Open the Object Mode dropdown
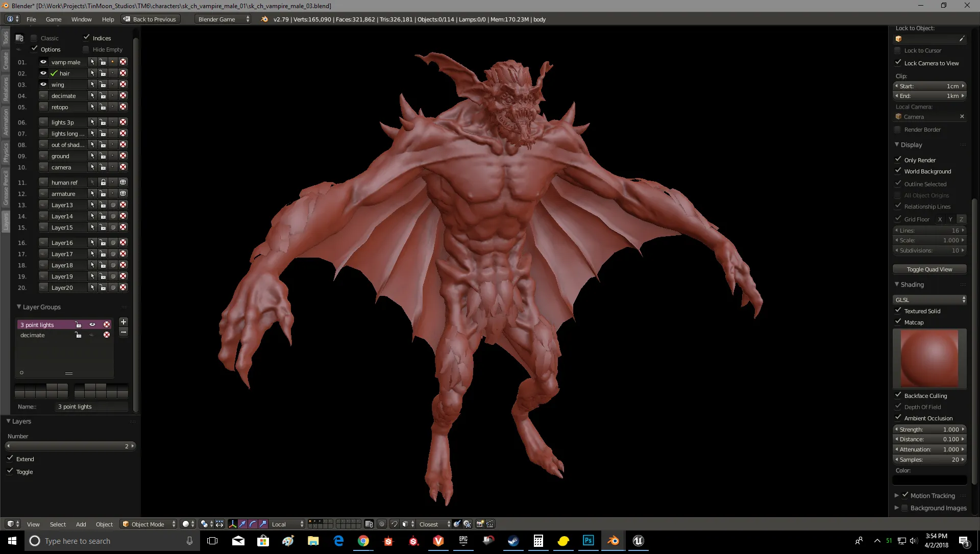The height and width of the screenshot is (554, 980). pos(149,524)
